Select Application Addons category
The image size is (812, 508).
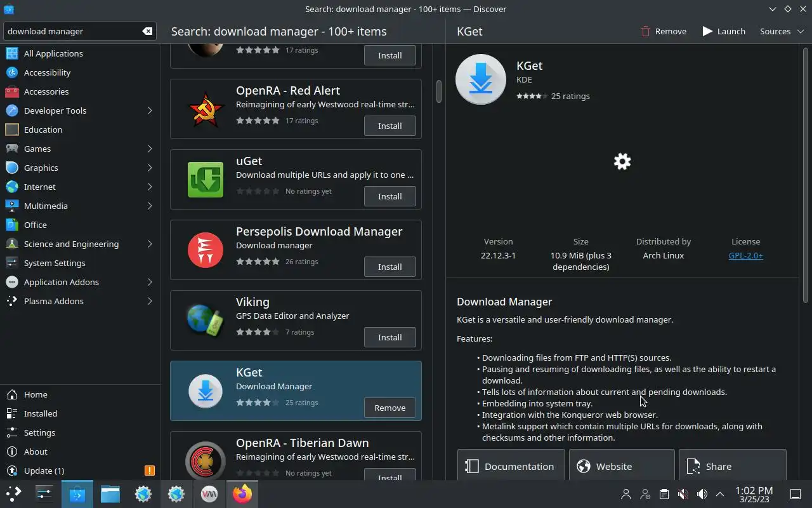pos(80,282)
